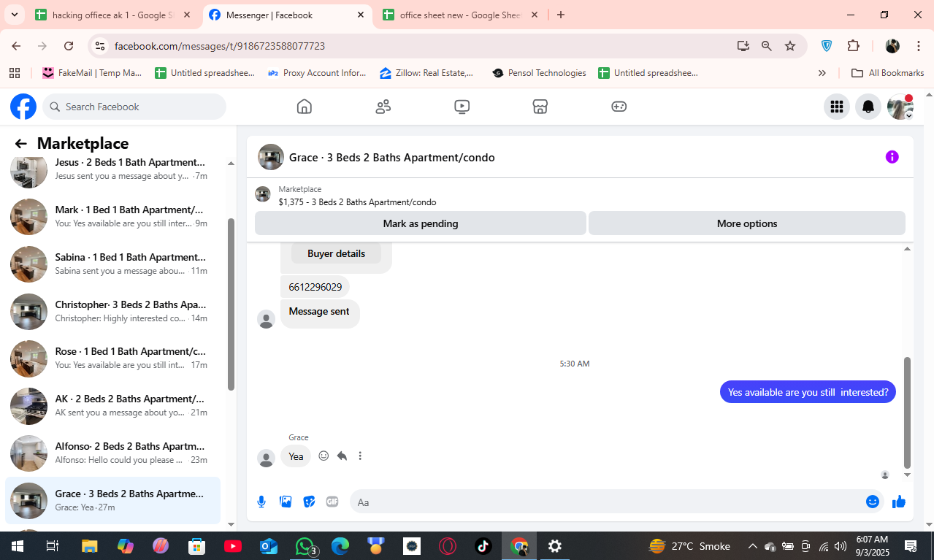Open the notifications bell
The image size is (934, 560).
click(868, 107)
